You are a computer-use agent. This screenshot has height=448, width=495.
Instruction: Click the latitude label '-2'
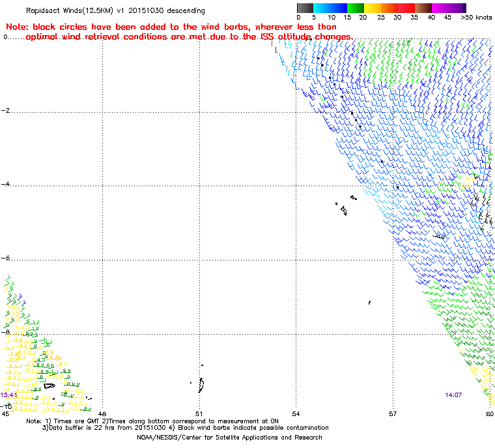(5, 110)
